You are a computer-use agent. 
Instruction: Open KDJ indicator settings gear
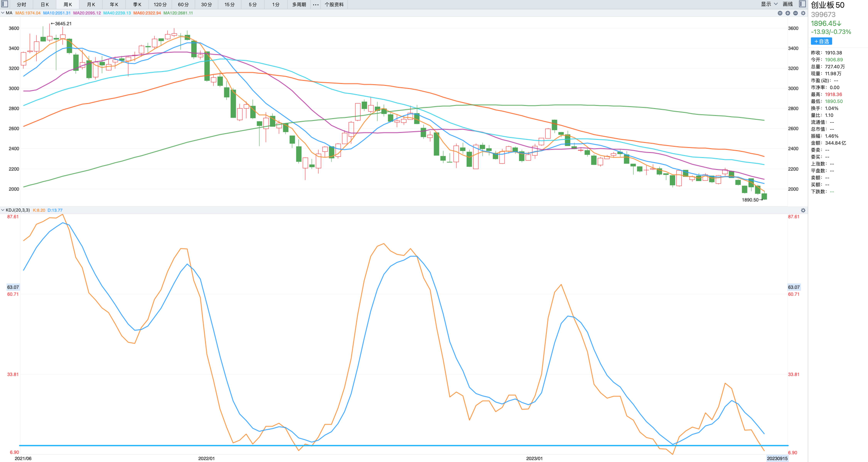tap(803, 210)
